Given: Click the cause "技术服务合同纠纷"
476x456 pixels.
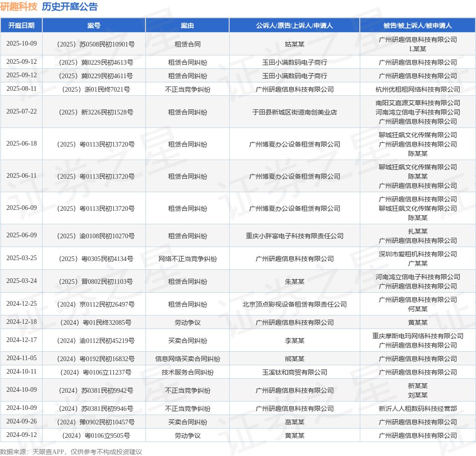Looking at the screenshot, I should click(x=188, y=372).
